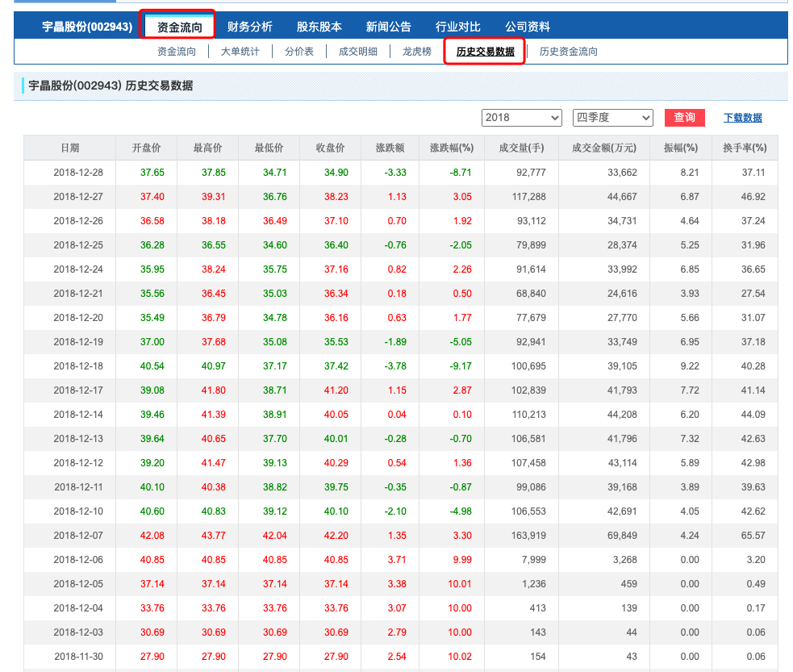Select the 行业对比 tab
The image size is (793, 672).
tap(457, 27)
